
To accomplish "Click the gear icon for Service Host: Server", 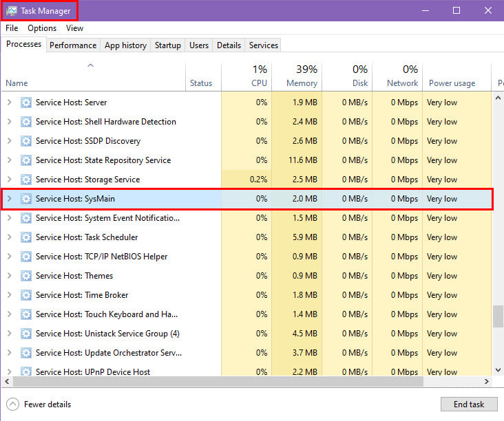I will pyautogui.click(x=26, y=102).
